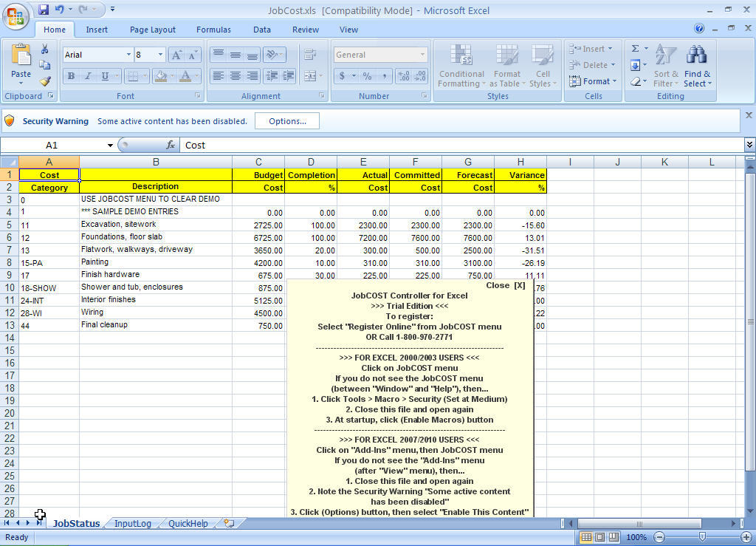Open the Sort & Filter menu

pos(666,66)
